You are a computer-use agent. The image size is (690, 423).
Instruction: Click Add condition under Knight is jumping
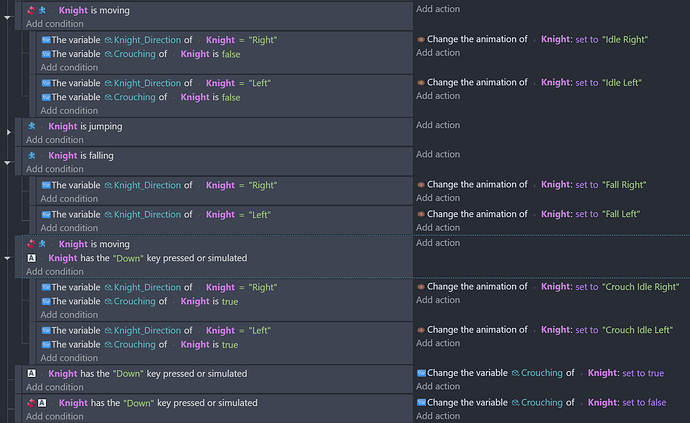[x=55, y=140]
